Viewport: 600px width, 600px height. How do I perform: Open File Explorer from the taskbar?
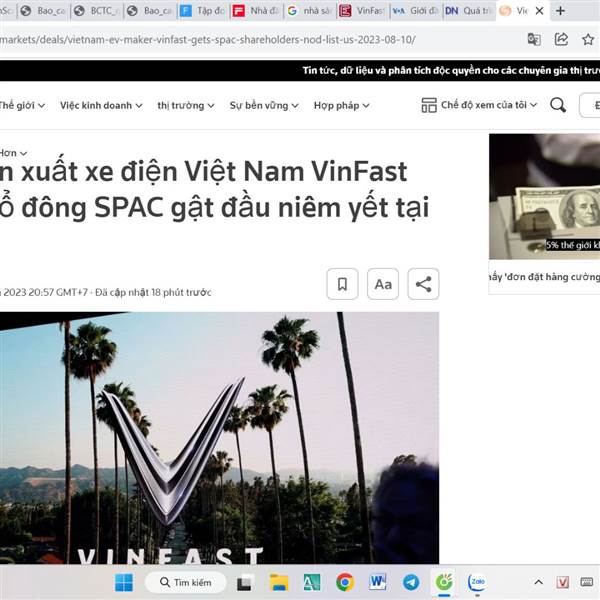click(x=279, y=582)
